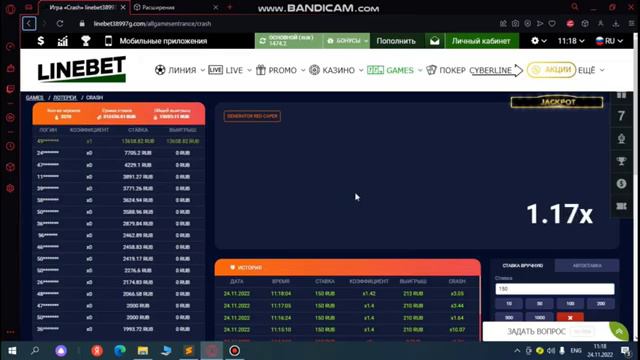Open the 11:18 time dropdown

point(571,41)
